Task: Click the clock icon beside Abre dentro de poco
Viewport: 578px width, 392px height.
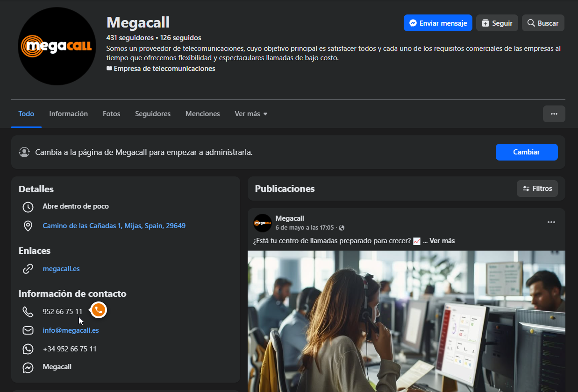Action: tap(28, 207)
